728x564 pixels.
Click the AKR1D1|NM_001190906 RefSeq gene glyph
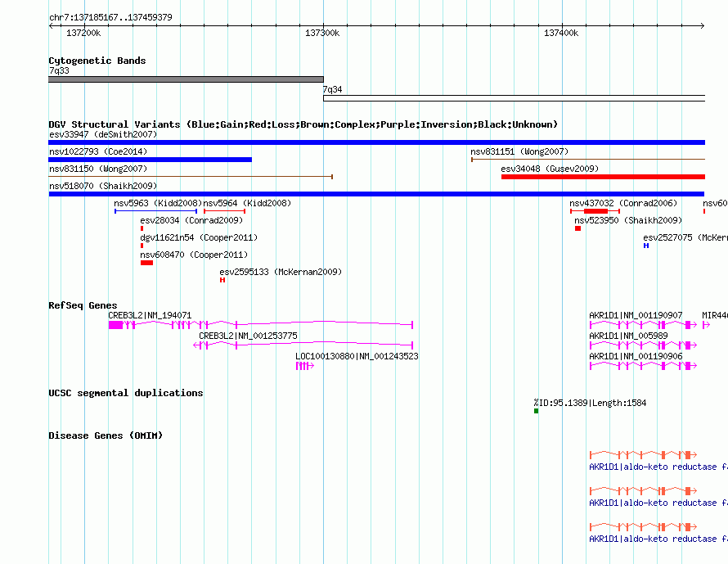coord(643,366)
